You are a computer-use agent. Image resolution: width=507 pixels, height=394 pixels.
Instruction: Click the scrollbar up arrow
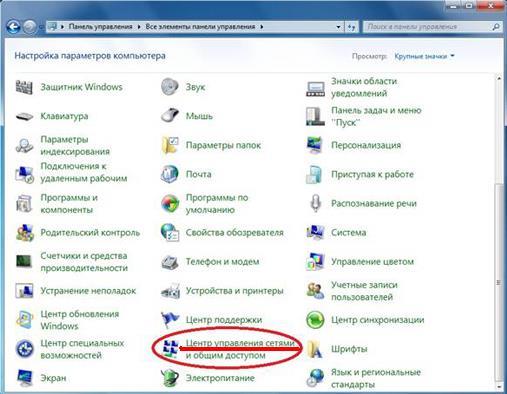pos(499,79)
